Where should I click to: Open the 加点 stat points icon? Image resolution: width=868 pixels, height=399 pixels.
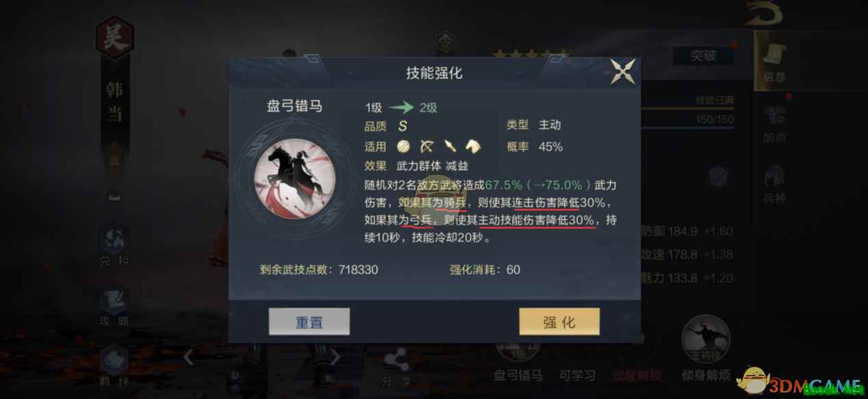tap(775, 124)
